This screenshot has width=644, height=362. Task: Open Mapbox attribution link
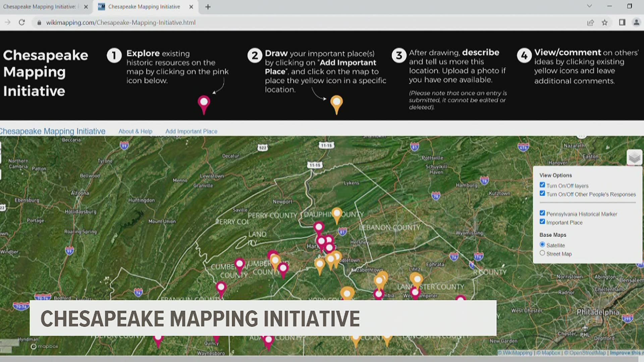click(549, 353)
